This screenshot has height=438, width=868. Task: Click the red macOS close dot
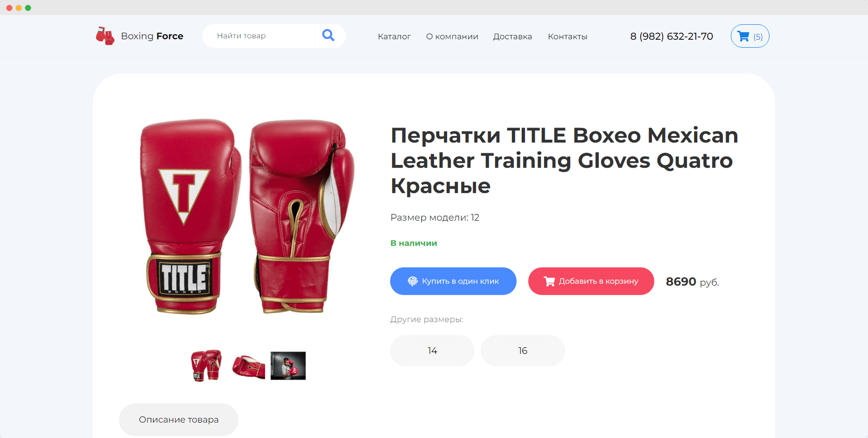(x=9, y=8)
